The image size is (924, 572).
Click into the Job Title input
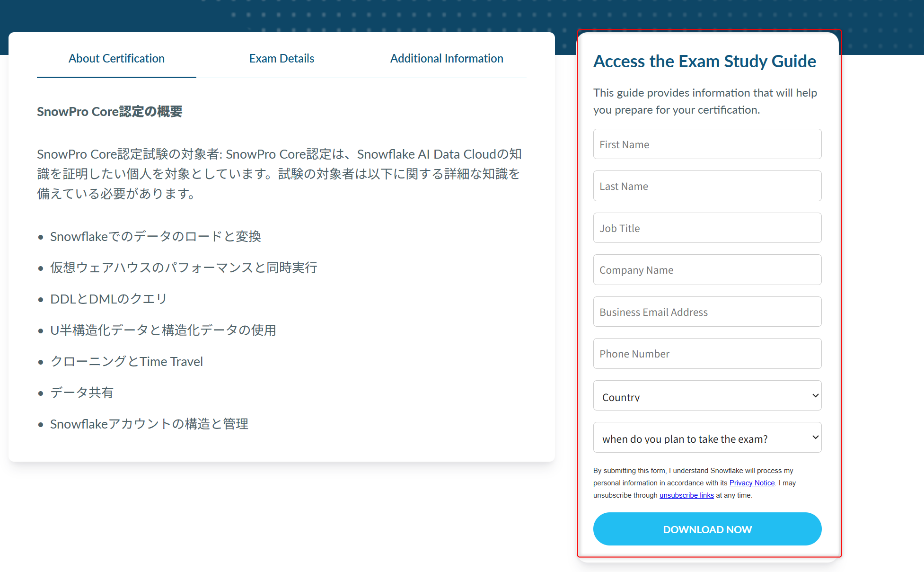click(x=707, y=228)
